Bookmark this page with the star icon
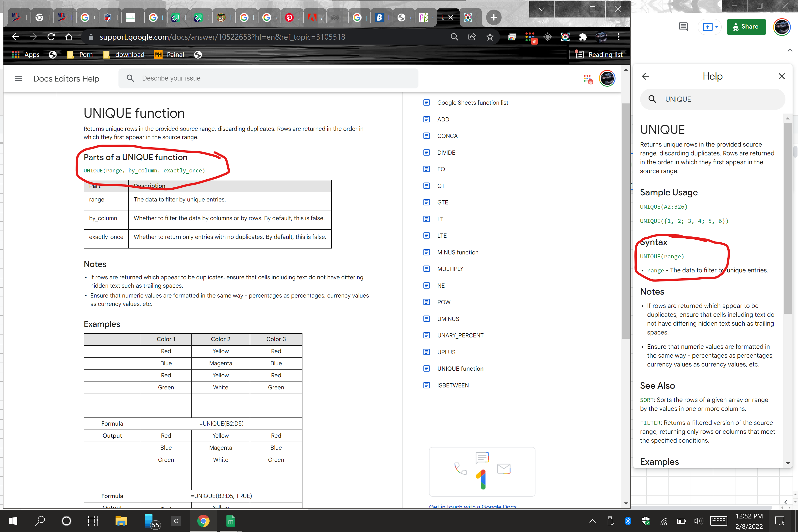Screen dimensions: 798x532 (490, 37)
